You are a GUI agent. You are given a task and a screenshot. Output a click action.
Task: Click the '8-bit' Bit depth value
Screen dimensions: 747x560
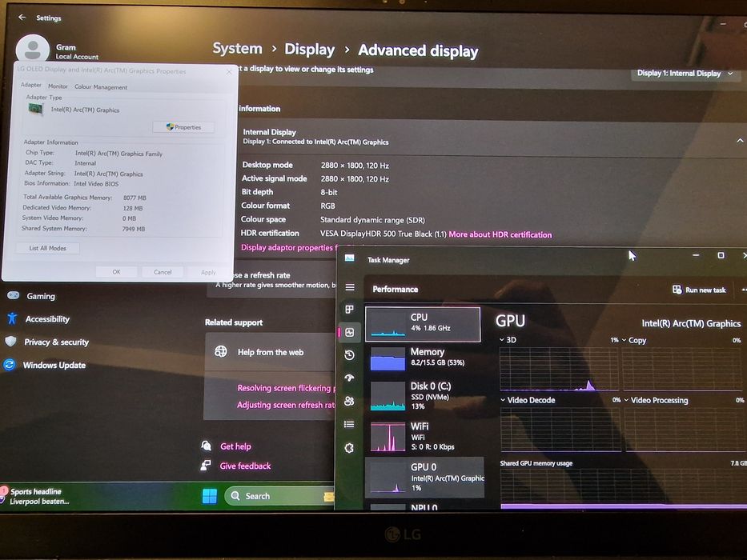pos(329,192)
